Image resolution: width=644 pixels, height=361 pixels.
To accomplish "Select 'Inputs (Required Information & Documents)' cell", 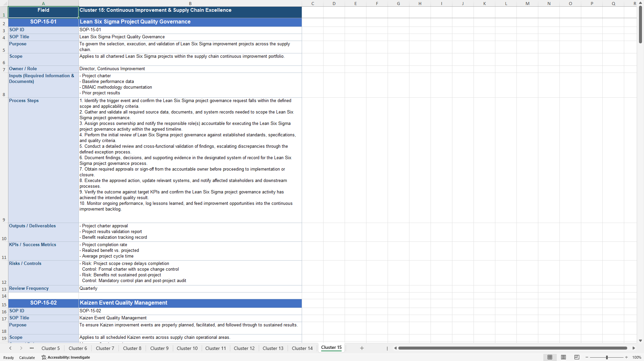I will tap(43, 85).
